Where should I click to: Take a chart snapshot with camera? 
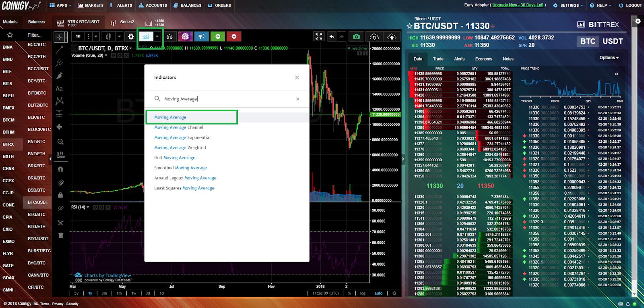tap(356, 36)
